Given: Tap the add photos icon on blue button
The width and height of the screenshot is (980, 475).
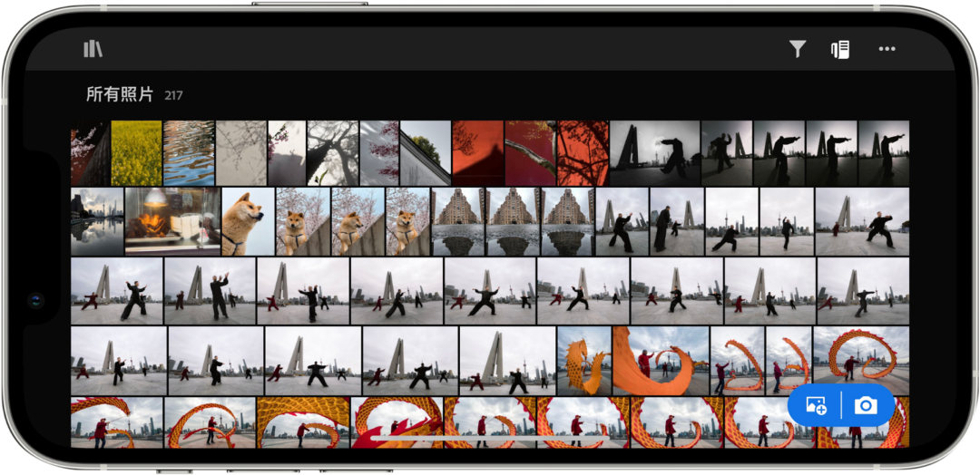Looking at the screenshot, I should (x=817, y=406).
